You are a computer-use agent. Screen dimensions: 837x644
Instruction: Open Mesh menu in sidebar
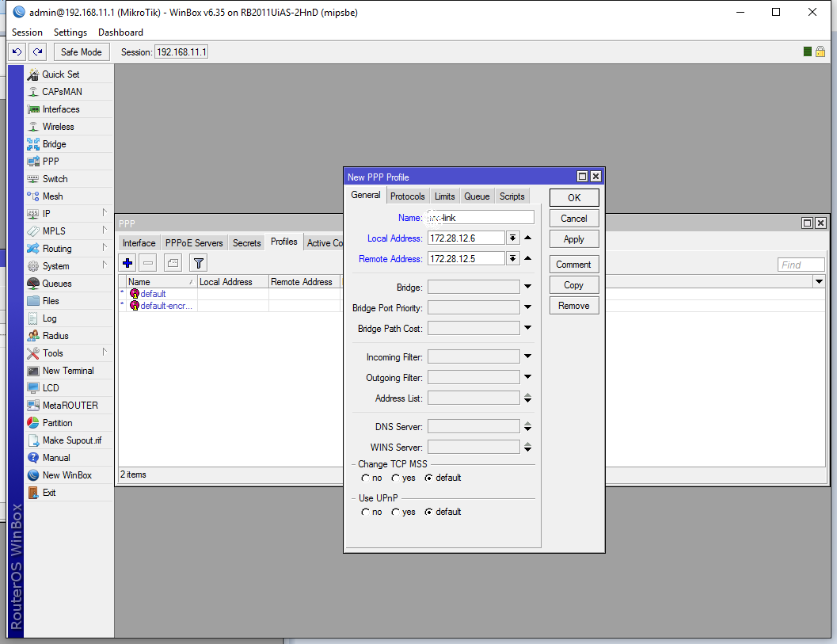click(69, 196)
